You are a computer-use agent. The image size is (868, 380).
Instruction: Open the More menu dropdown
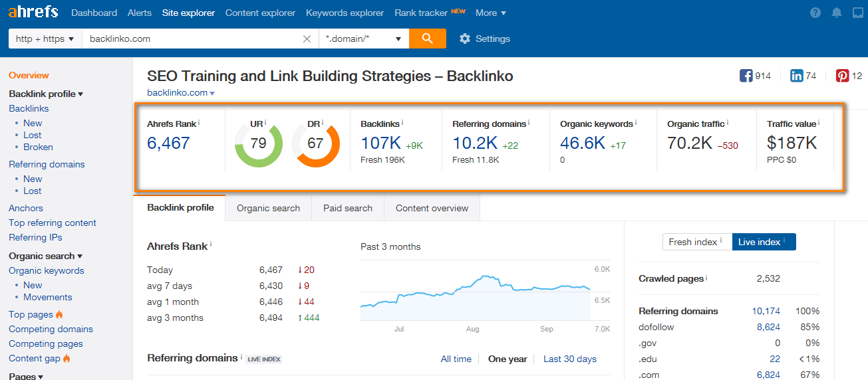click(491, 13)
